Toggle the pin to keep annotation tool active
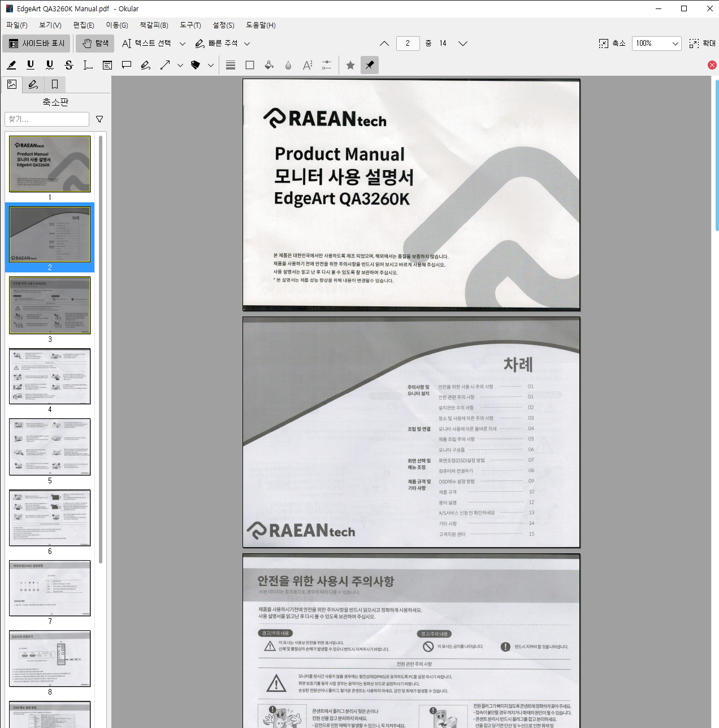This screenshot has height=728, width=719. click(x=370, y=65)
